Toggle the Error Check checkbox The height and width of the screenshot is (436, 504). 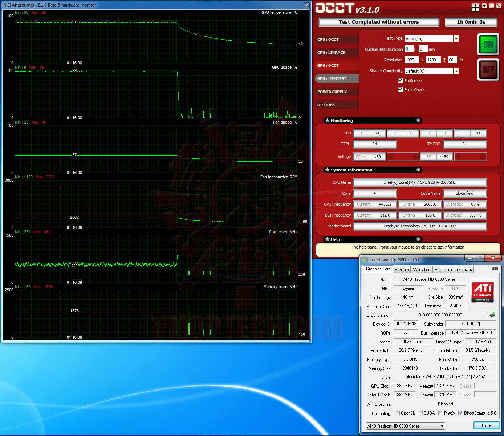click(401, 90)
